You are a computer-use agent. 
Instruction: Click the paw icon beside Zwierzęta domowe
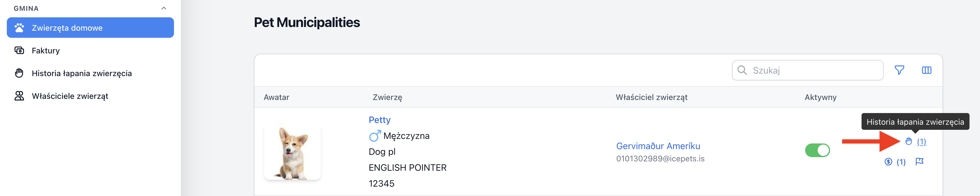19,28
